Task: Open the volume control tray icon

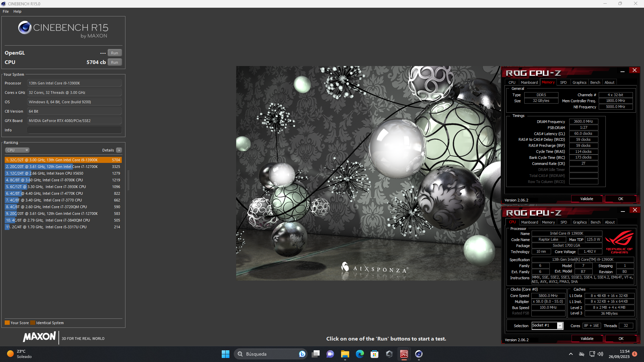Action: (600, 354)
